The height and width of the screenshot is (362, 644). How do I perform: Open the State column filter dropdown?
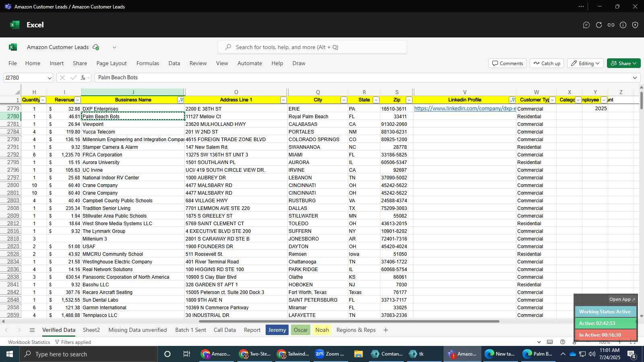[376, 100]
